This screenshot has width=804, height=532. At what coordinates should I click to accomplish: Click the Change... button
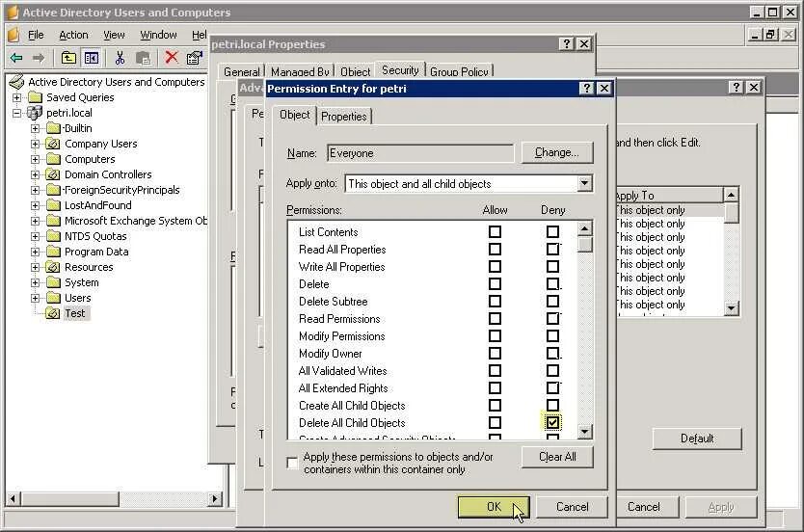point(557,152)
